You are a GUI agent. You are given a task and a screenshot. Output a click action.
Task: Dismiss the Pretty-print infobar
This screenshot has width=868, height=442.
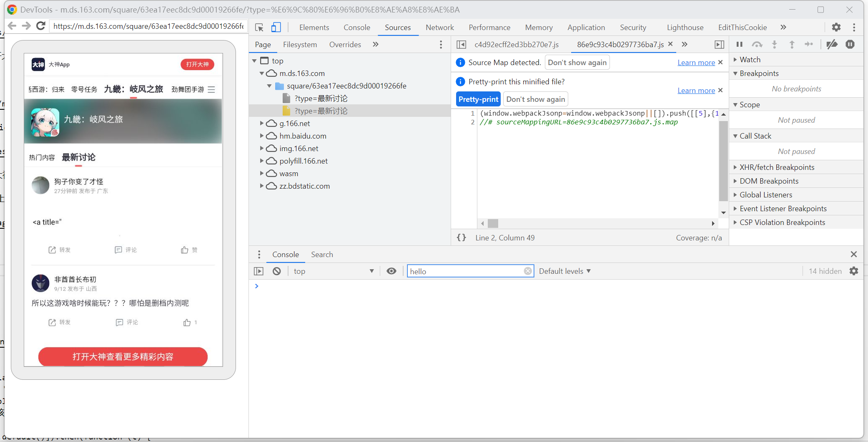pos(720,90)
